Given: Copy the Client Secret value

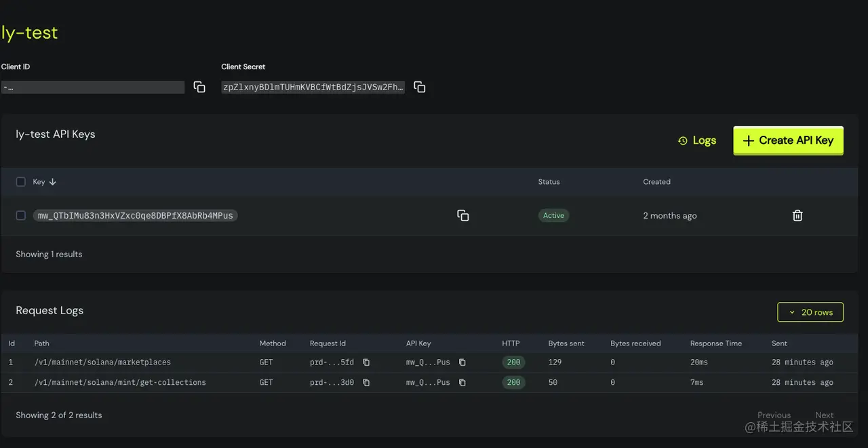Looking at the screenshot, I should pos(420,87).
